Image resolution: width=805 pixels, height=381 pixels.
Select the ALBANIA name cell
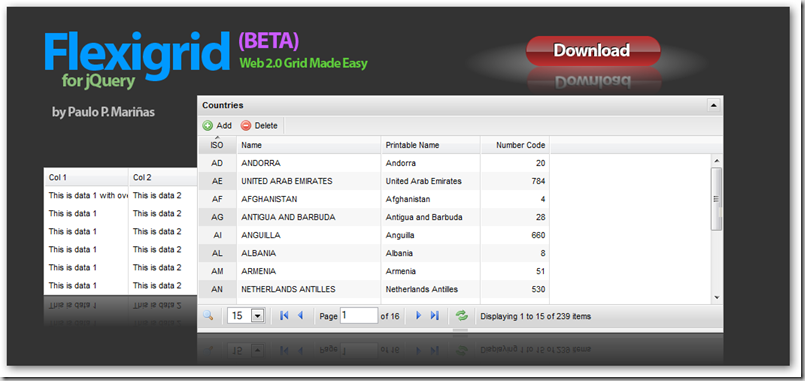(309, 253)
